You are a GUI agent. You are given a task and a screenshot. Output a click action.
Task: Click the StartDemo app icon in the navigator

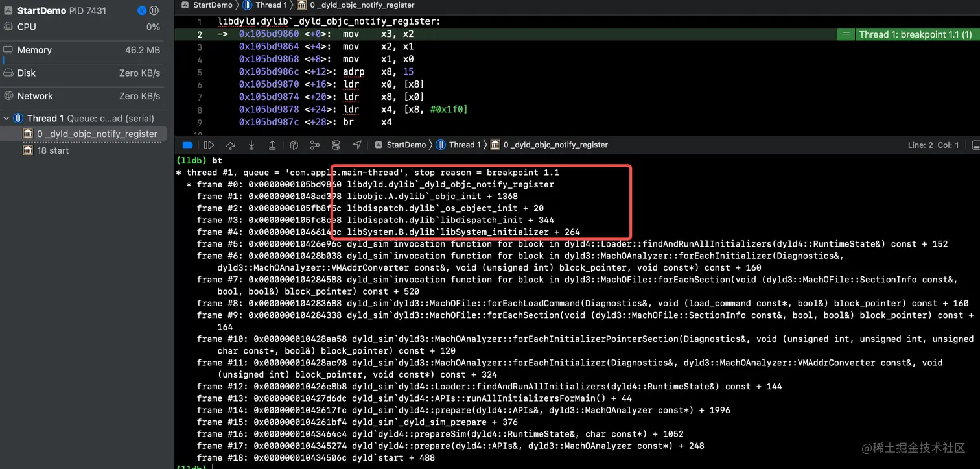(x=8, y=11)
